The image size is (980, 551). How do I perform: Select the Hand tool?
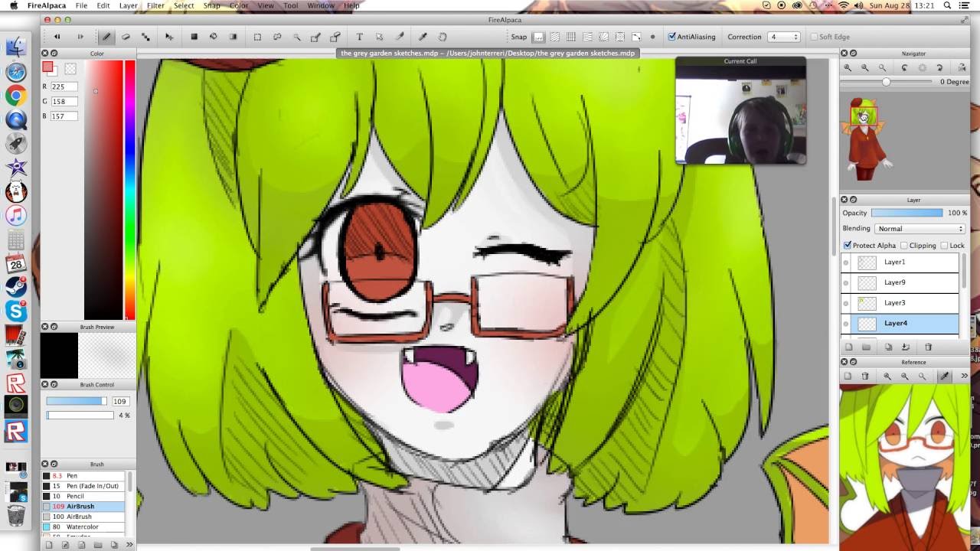[x=443, y=37]
